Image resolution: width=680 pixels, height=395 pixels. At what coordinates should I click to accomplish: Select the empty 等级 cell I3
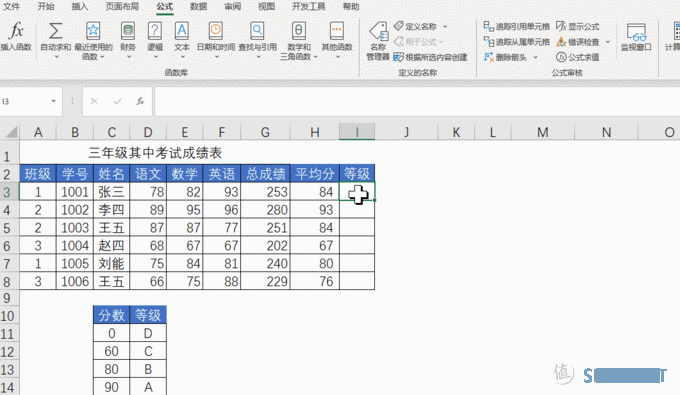[357, 192]
